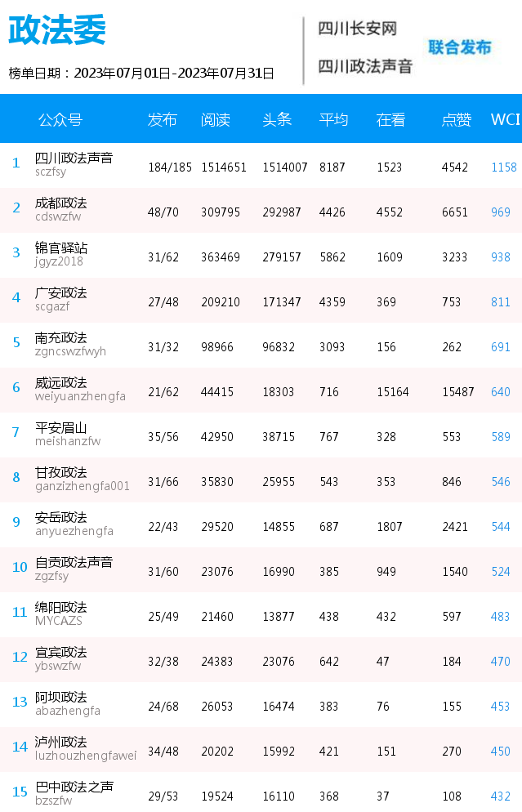The image size is (522, 812).
Task: Click the 平均 column header
Action: pos(333,119)
